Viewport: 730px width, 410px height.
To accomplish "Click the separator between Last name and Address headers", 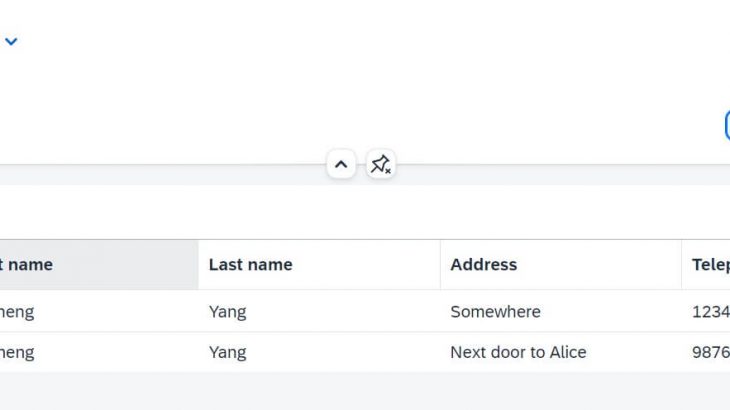I will (440, 265).
